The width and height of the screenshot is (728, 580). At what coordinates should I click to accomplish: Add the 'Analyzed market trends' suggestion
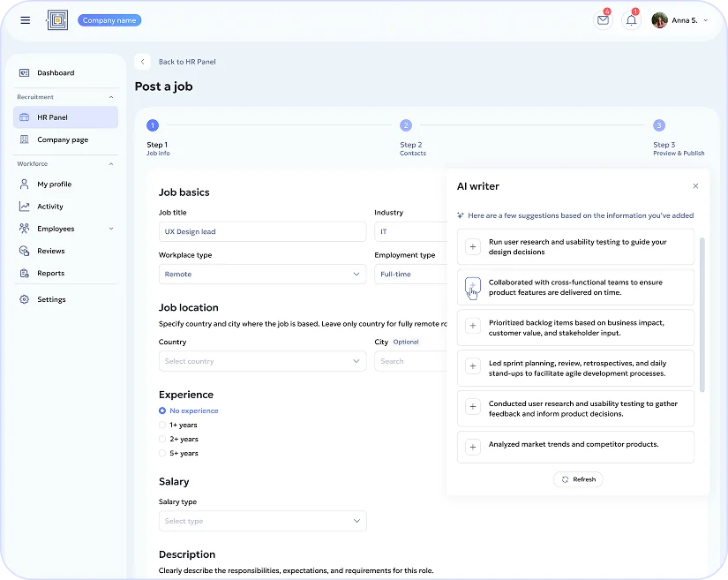pos(473,448)
